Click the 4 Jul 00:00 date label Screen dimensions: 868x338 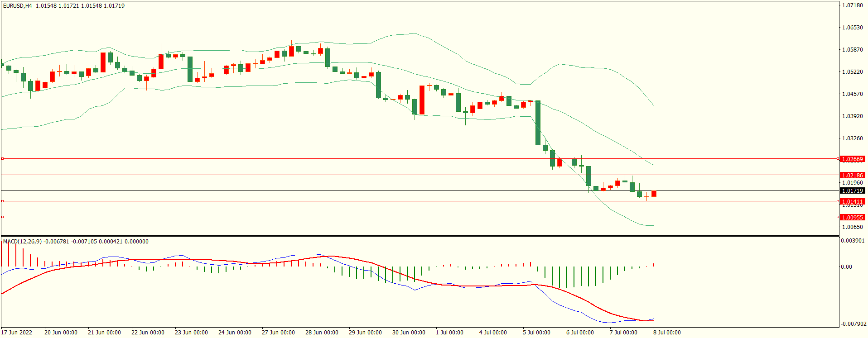pos(493,333)
